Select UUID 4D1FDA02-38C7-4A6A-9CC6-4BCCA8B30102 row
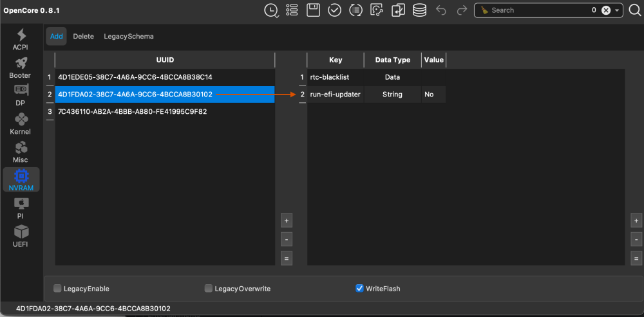 coord(165,95)
